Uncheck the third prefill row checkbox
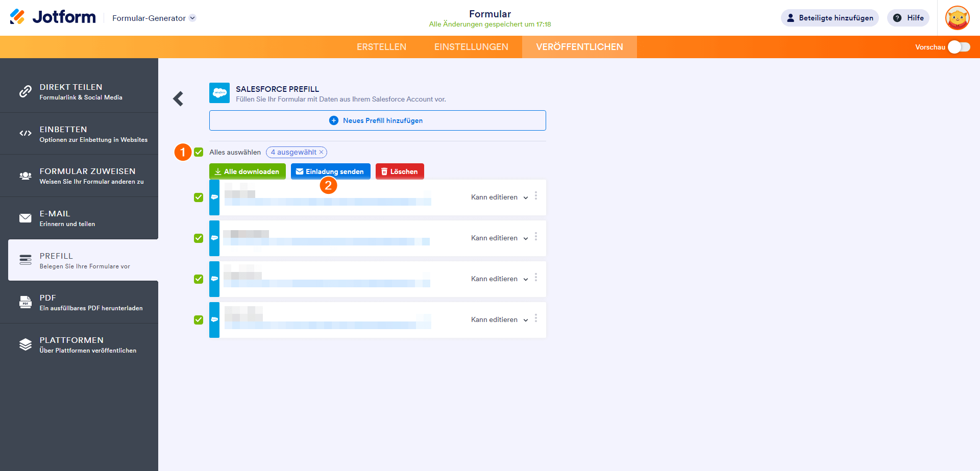980x471 pixels. pos(199,279)
